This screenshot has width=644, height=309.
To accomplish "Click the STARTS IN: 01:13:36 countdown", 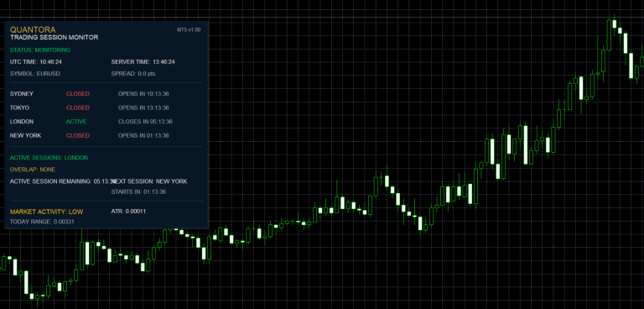I will (138, 192).
